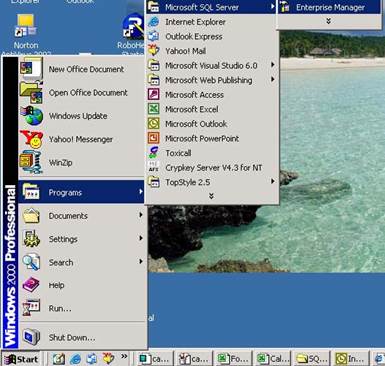Expand the Search submenu arrow

[x=141, y=262]
